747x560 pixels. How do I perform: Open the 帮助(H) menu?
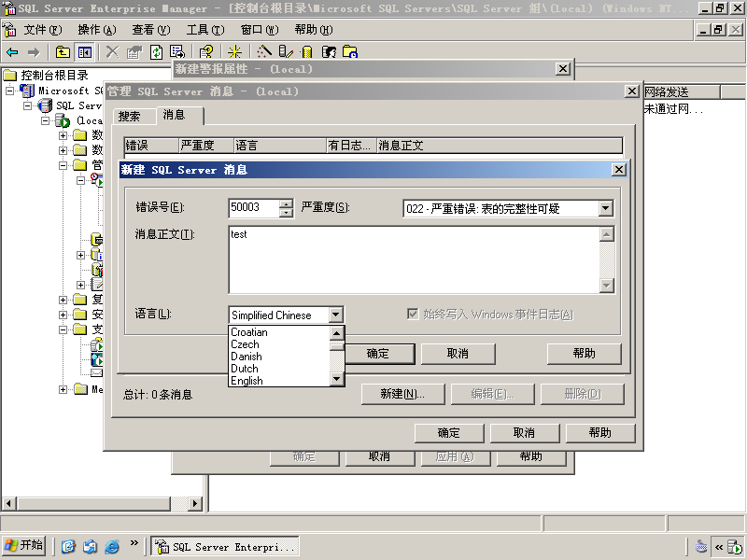314,30
